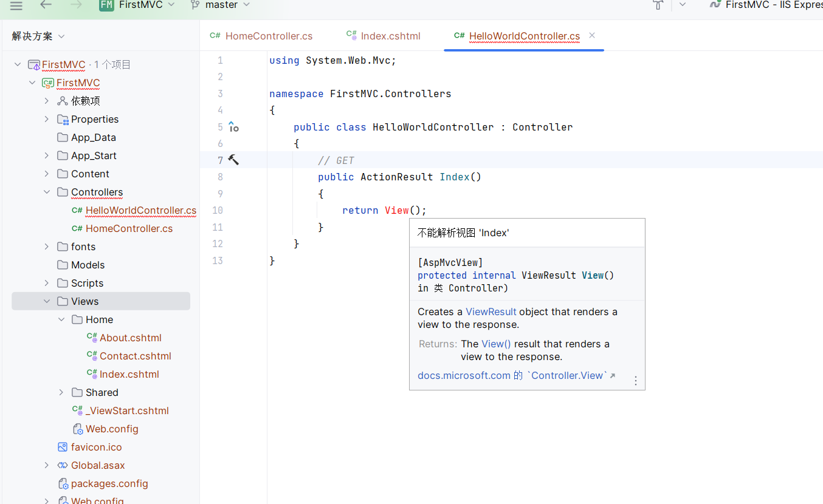823x504 pixels.
Task: Click the ViewResult link in tooltip description
Action: point(491,312)
